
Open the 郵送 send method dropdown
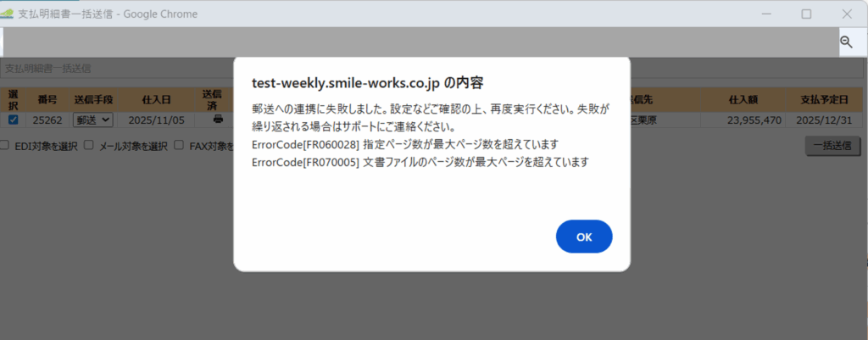(x=92, y=120)
